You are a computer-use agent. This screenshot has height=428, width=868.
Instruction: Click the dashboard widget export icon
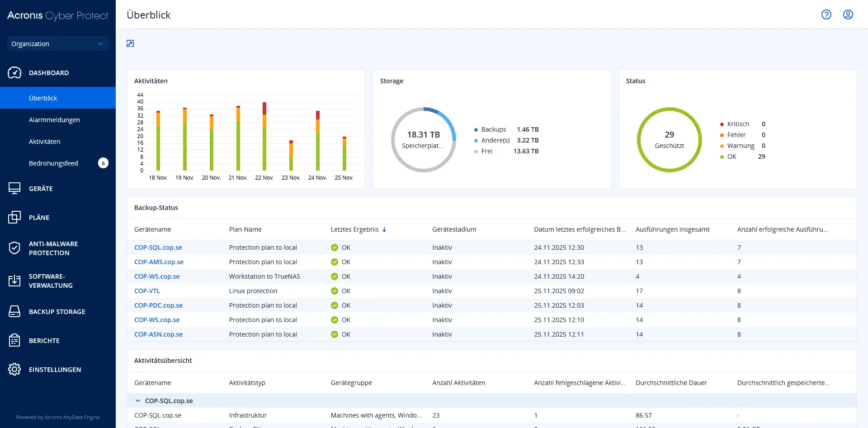130,43
